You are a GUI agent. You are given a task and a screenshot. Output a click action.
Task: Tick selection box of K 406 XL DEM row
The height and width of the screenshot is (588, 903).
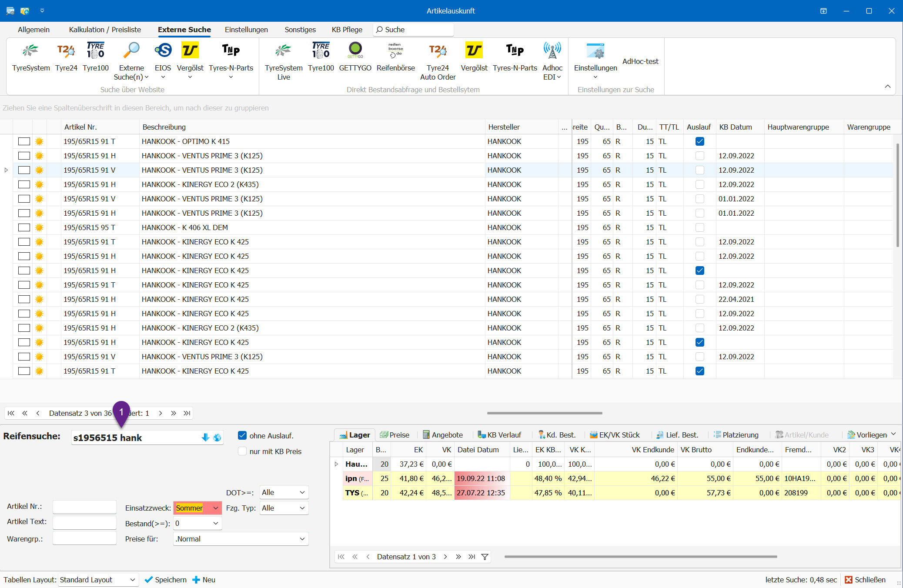coord(24,227)
